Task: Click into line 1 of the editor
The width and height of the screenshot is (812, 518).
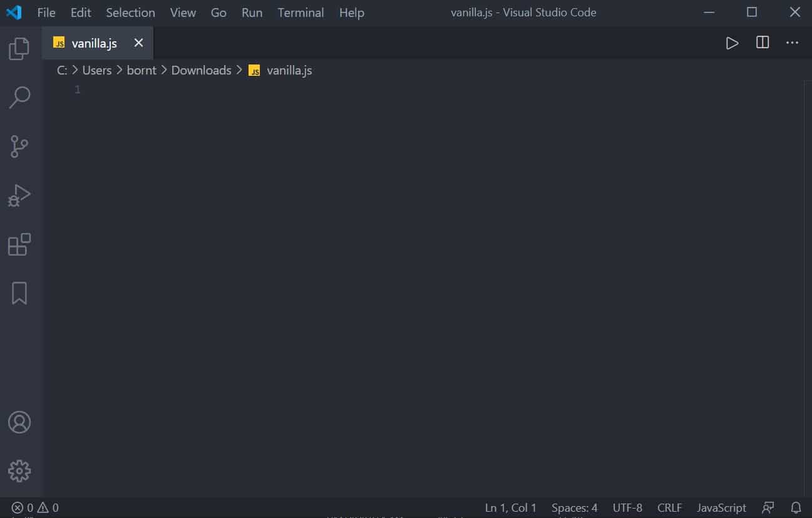Action: click(x=188, y=90)
